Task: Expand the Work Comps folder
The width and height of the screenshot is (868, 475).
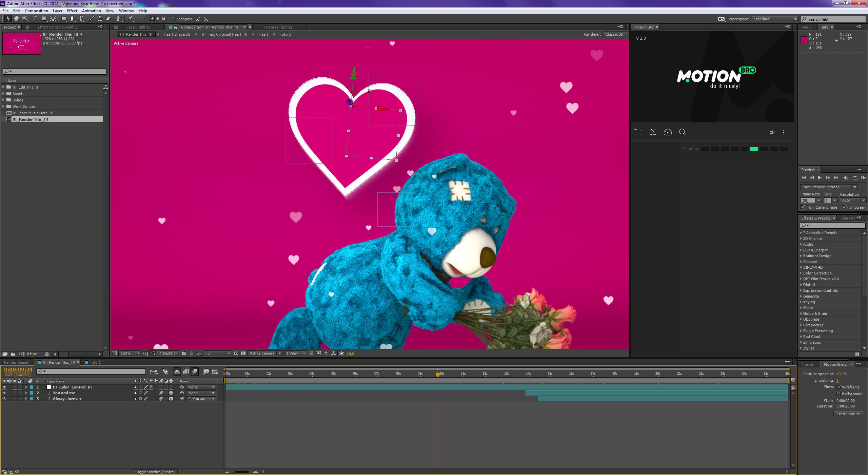Action: (3, 107)
